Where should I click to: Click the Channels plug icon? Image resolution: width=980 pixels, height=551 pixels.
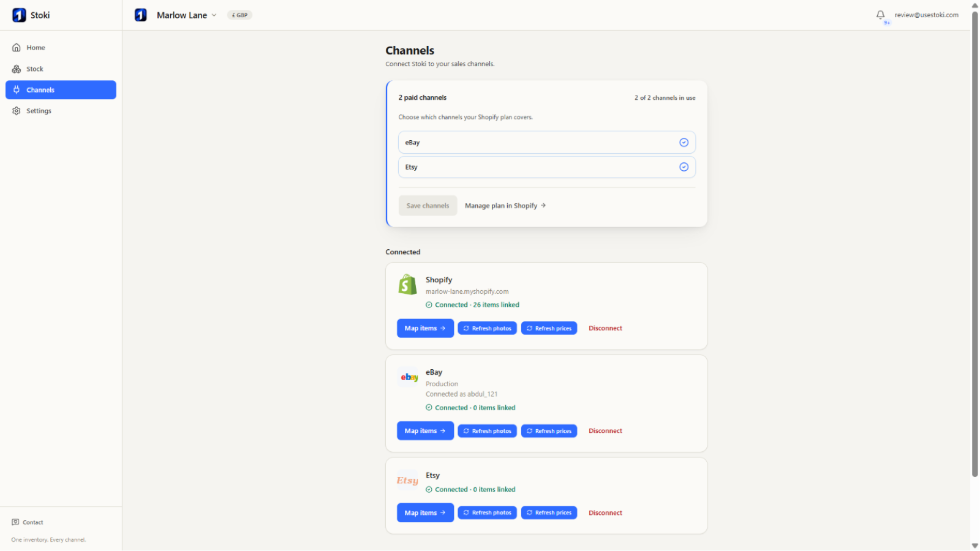coord(17,90)
